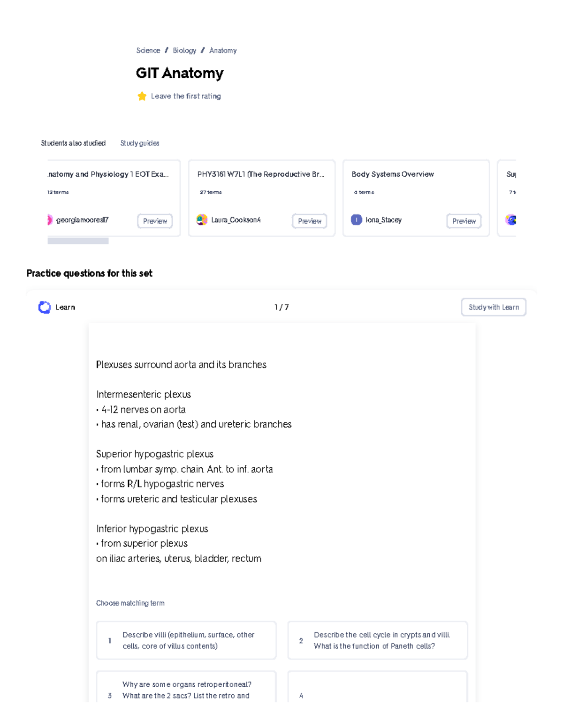Click the partially visible avatar at right edge
Image resolution: width=563 pixels, height=728 pixels.
pyautogui.click(x=511, y=220)
